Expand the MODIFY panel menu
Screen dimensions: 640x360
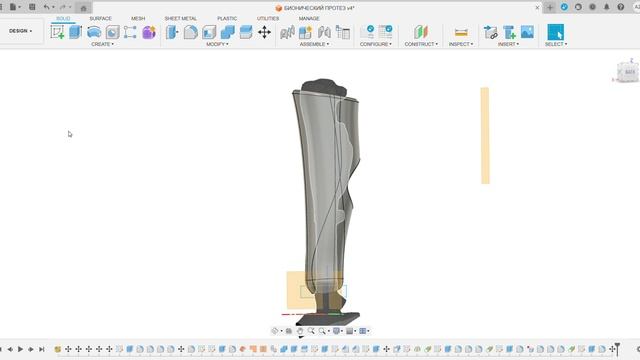(x=217, y=44)
